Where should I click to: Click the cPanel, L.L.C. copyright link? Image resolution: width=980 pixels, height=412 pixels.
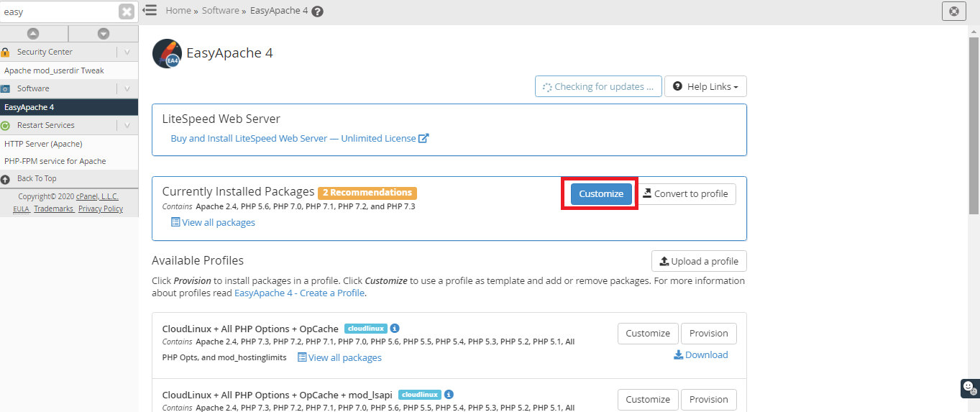(x=97, y=196)
